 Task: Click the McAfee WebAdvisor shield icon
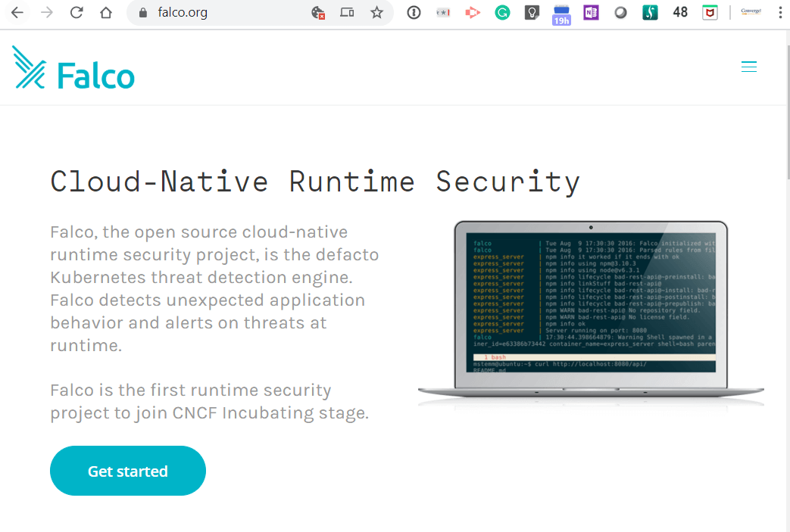click(710, 12)
